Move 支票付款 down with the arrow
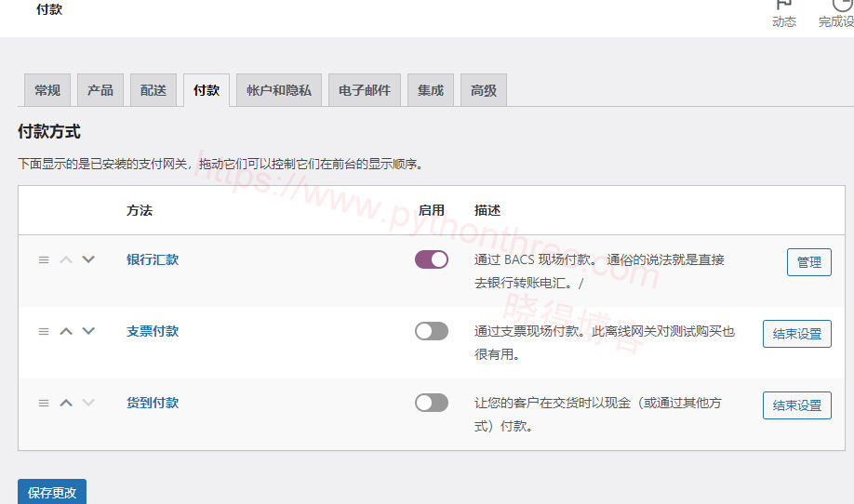The height and width of the screenshot is (504, 854). click(x=88, y=331)
